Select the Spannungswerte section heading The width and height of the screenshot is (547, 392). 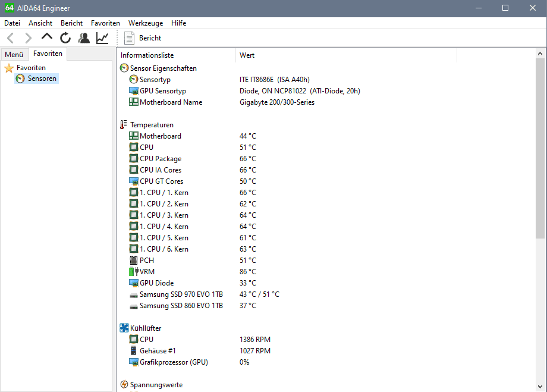[156, 385]
